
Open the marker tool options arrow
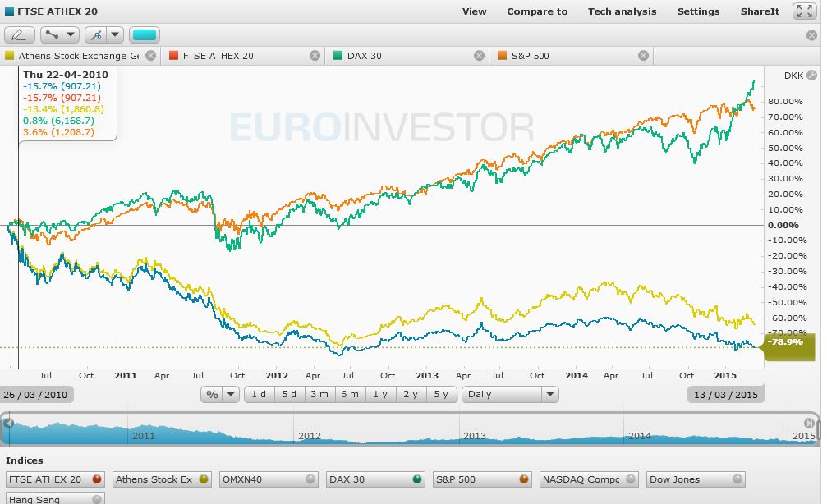click(x=115, y=35)
